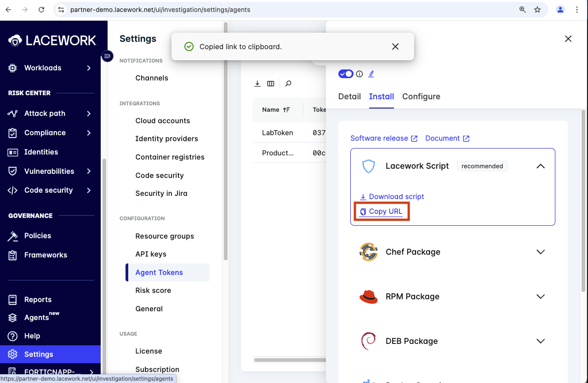588x383 pixels.
Task: Sort tokens by the Name column header
Action: [276, 109]
